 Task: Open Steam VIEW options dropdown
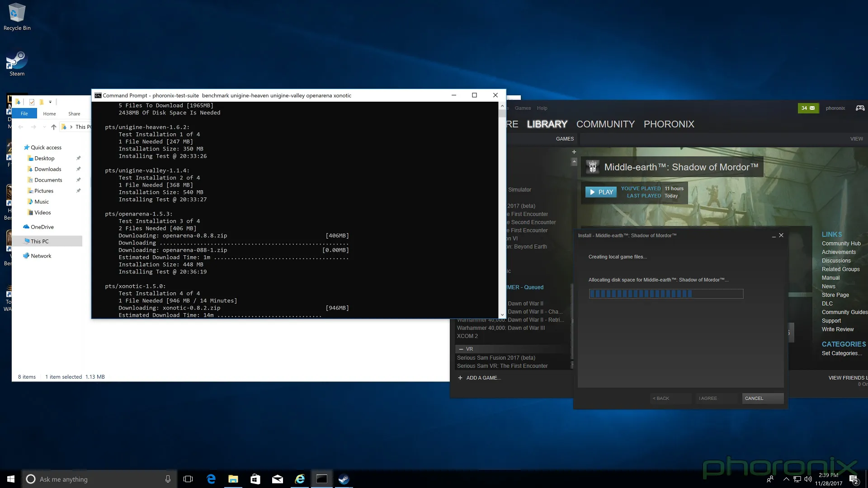tap(856, 139)
